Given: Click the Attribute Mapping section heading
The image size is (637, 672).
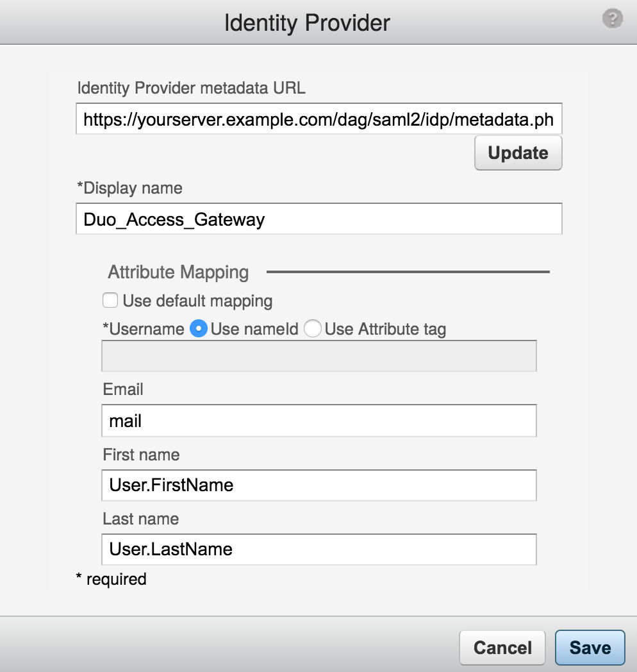Looking at the screenshot, I should coord(178,272).
